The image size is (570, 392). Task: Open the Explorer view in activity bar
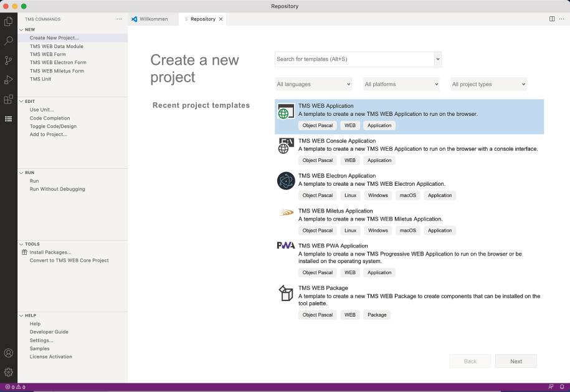click(x=8, y=21)
